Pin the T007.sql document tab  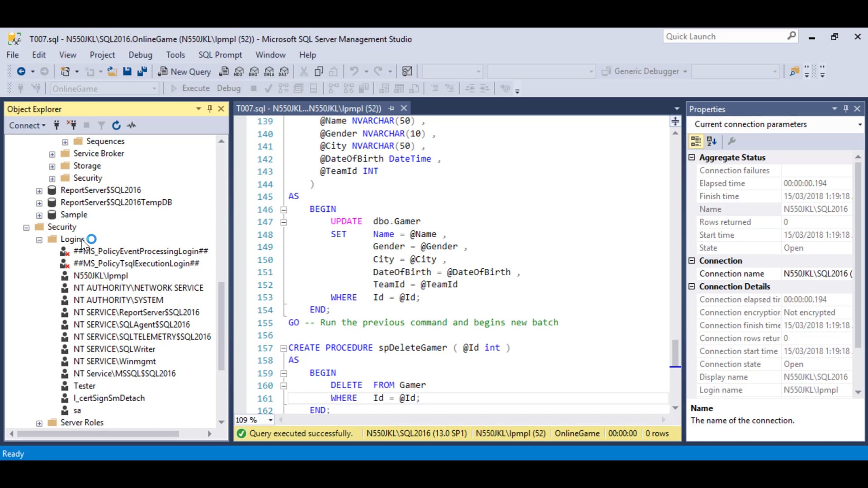click(391, 108)
